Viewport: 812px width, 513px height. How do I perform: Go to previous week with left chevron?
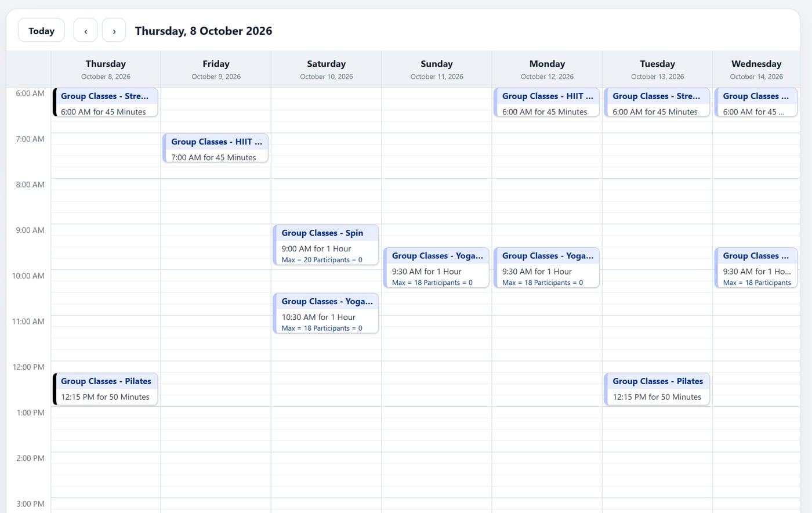pyautogui.click(x=85, y=31)
